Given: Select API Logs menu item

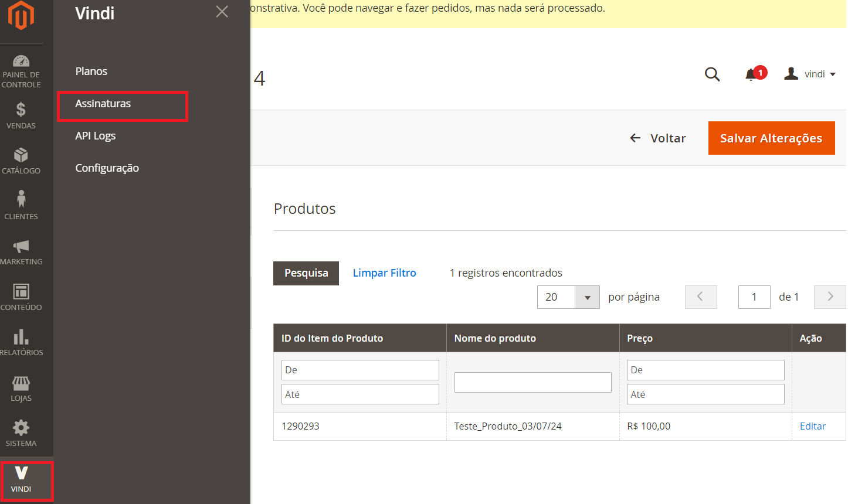Looking at the screenshot, I should (x=96, y=136).
